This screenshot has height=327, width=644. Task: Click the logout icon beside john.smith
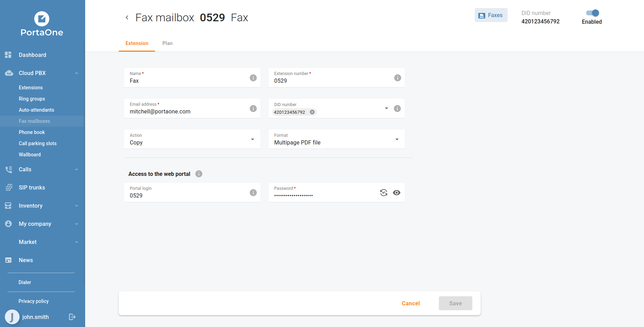click(x=72, y=317)
